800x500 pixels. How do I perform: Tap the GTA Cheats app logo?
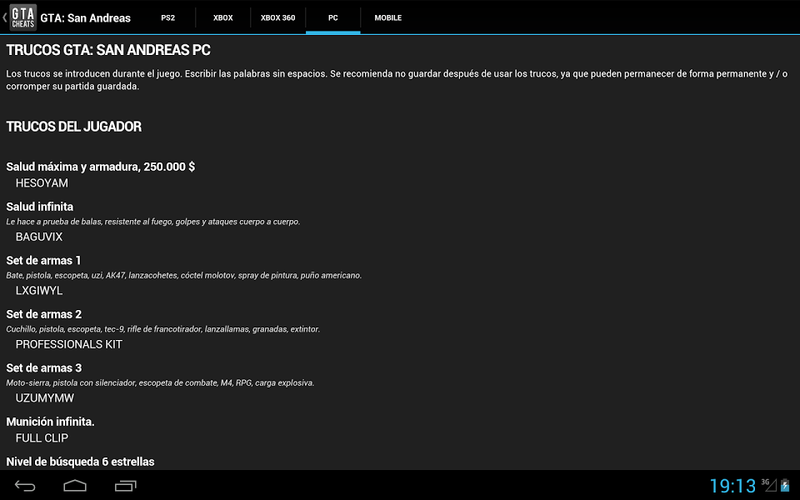coord(23,18)
